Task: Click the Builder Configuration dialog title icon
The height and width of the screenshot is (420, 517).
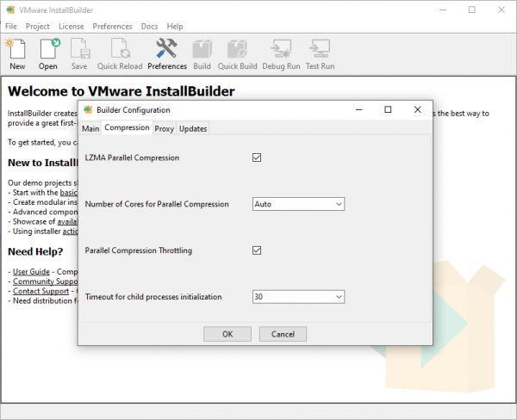Action: (88, 109)
